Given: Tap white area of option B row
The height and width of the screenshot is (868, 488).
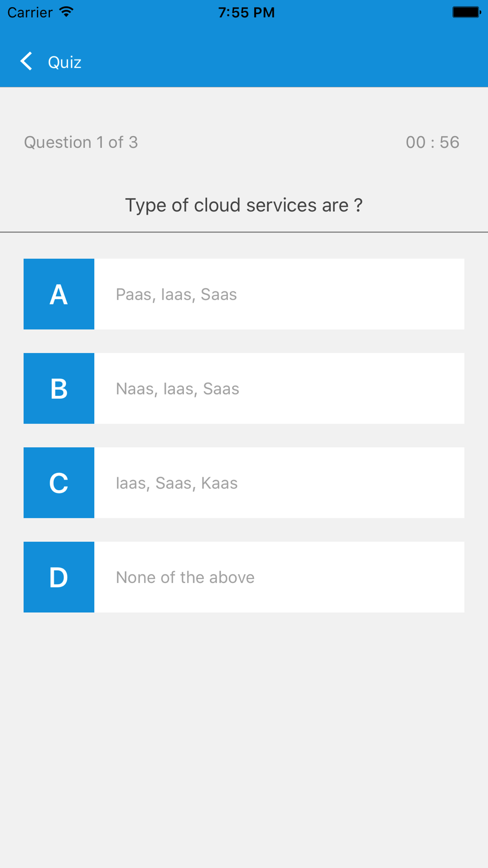Looking at the screenshot, I should tap(279, 388).
